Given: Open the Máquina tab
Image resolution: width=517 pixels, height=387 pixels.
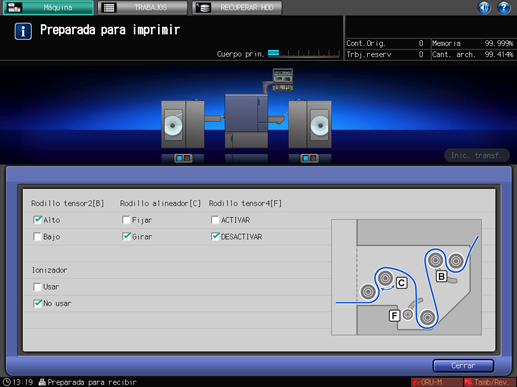Looking at the screenshot, I should click(48, 7).
